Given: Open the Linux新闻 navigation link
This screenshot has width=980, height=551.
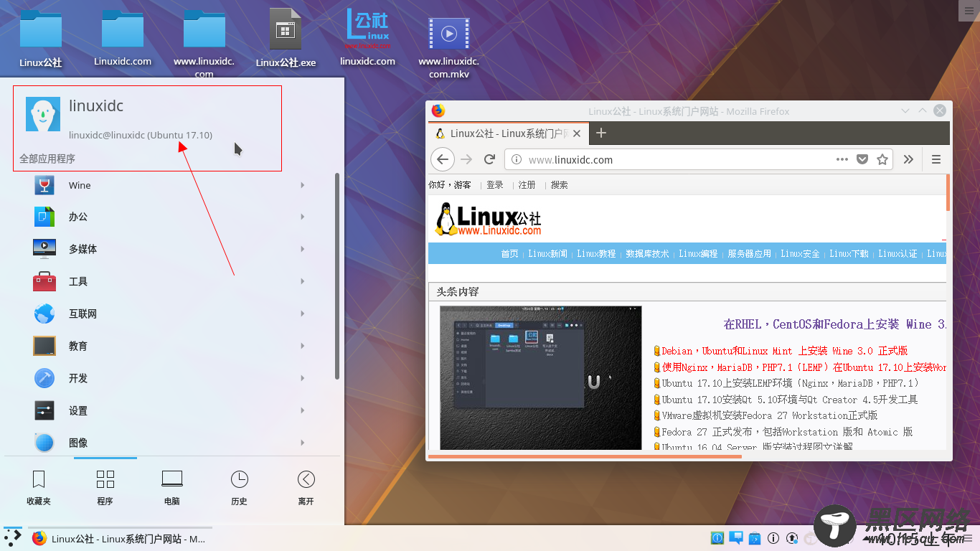Looking at the screenshot, I should click(x=547, y=253).
